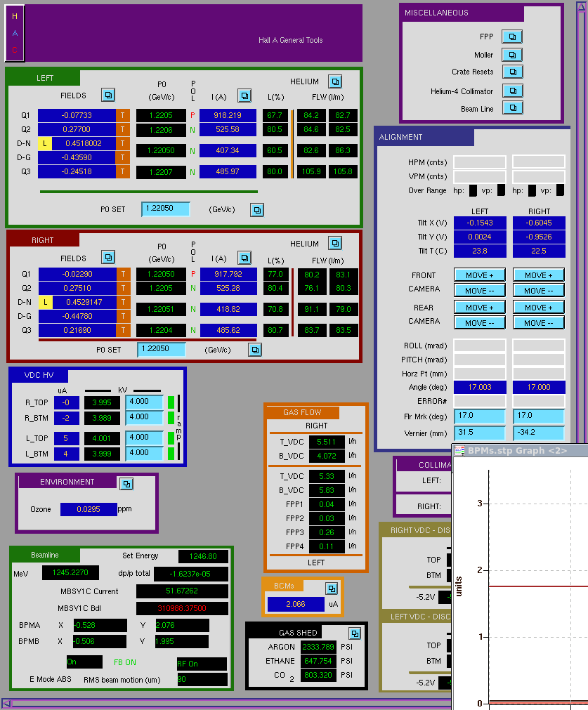The image size is (588, 710).
Task: Open LEFT panel HELIUM display icon
Action: click(335, 81)
